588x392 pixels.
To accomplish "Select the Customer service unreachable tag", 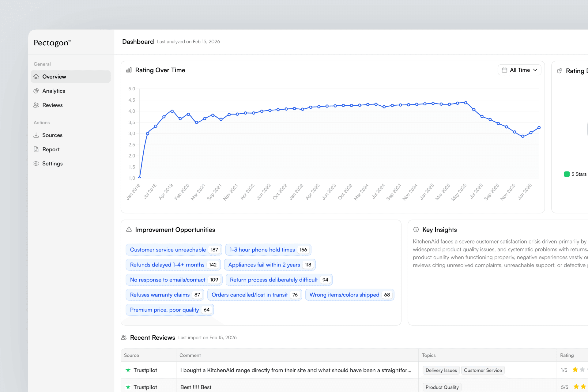I will (x=168, y=250).
